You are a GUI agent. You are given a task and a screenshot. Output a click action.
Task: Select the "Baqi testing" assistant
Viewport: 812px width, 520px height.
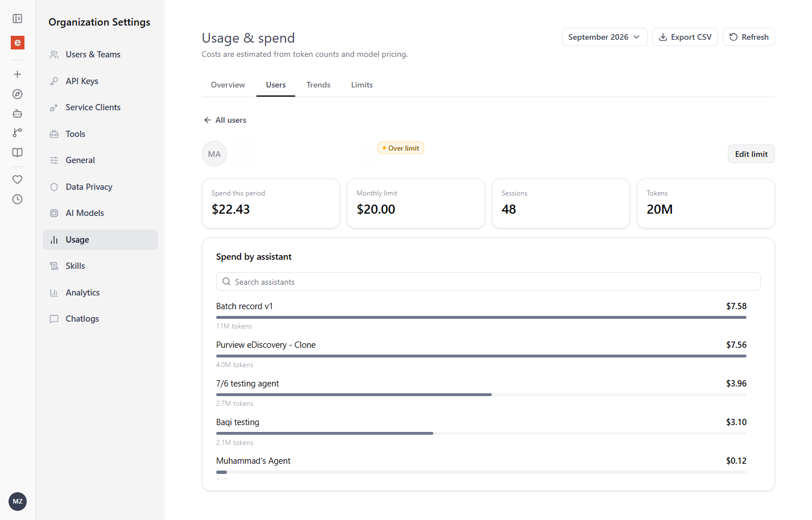[x=238, y=422]
